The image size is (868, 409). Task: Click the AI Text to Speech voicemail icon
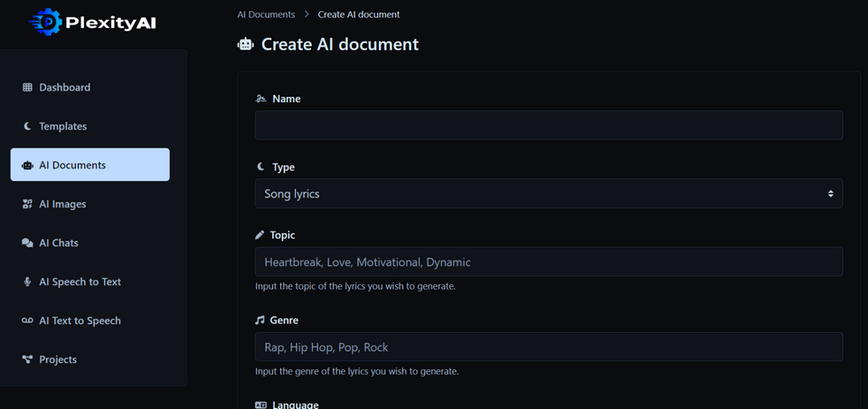tap(27, 321)
